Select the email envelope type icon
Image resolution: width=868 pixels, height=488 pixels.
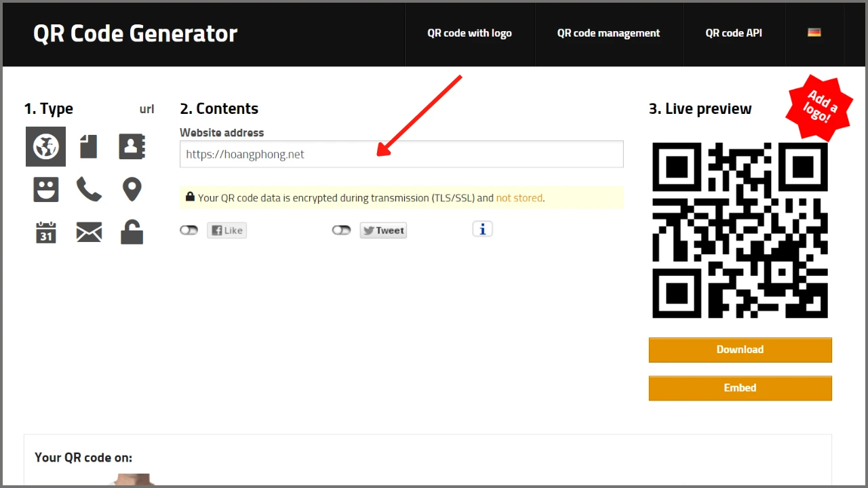(89, 232)
